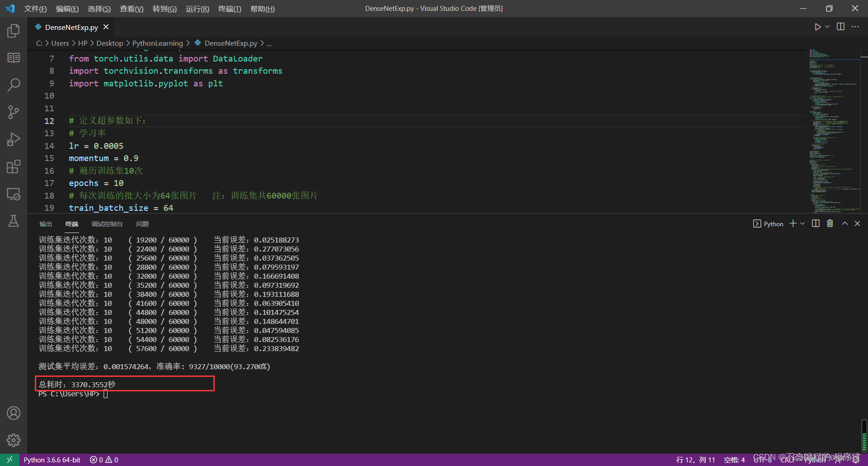Viewport: 868px width, 466px height.
Task: Switch to the 调试控制台 panel tab
Action: pyautogui.click(x=107, y=224)
